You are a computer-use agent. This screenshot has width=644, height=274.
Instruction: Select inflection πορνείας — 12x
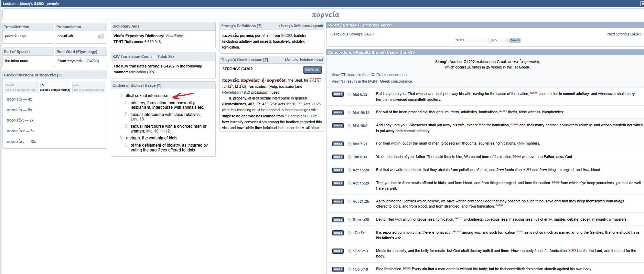tap(21, 141)
